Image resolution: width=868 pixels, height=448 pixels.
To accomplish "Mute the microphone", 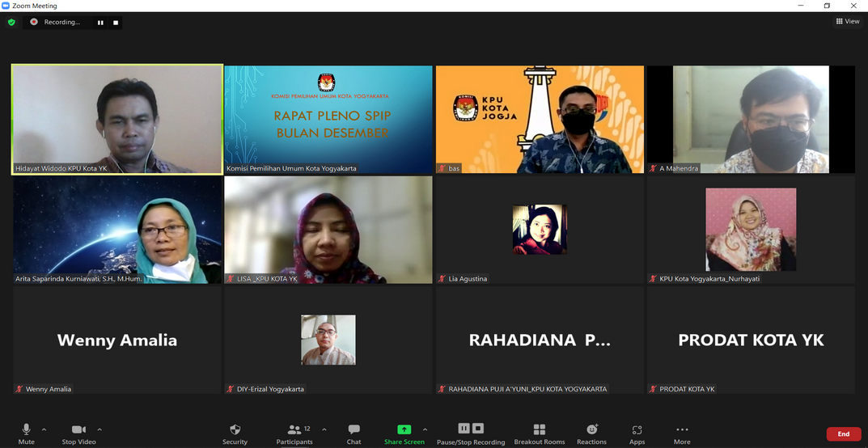I will click(26, 433).
